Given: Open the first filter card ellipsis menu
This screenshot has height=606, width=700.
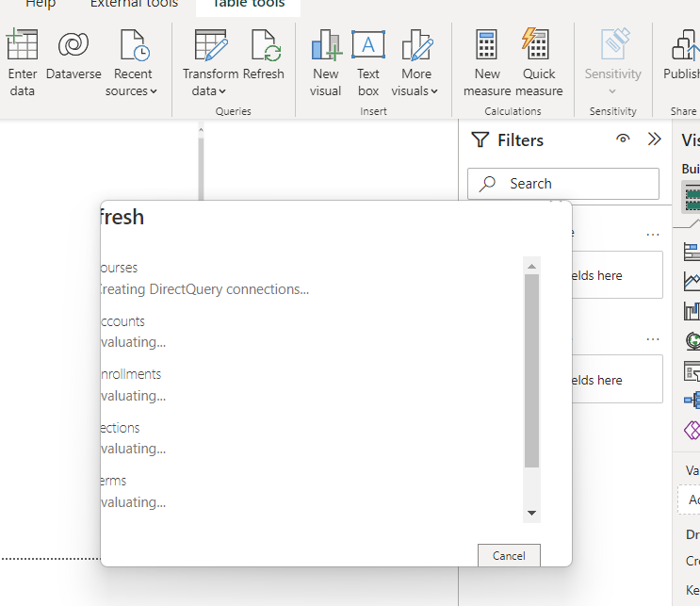Looking at the screenshot, I should 653,235.
